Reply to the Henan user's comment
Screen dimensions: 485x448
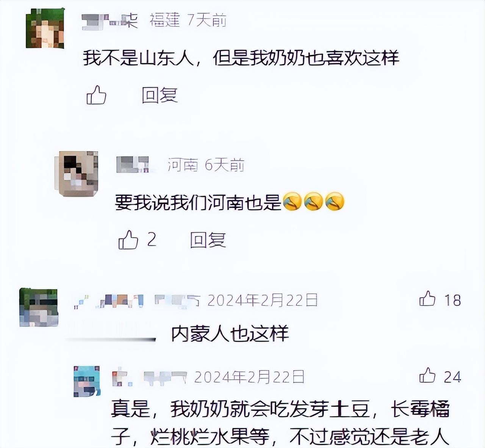click(x=208, y=240)
